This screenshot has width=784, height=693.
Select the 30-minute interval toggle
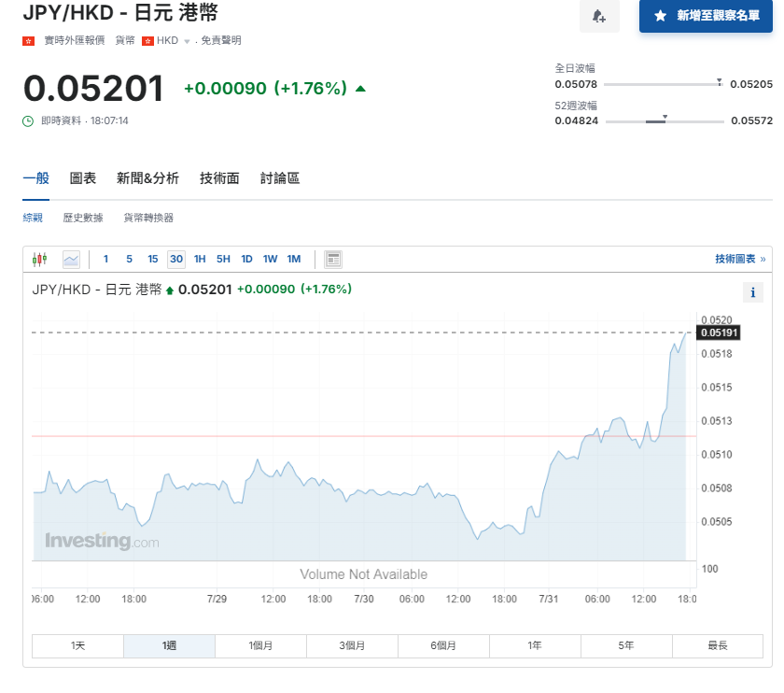click(x=175, y=259)
